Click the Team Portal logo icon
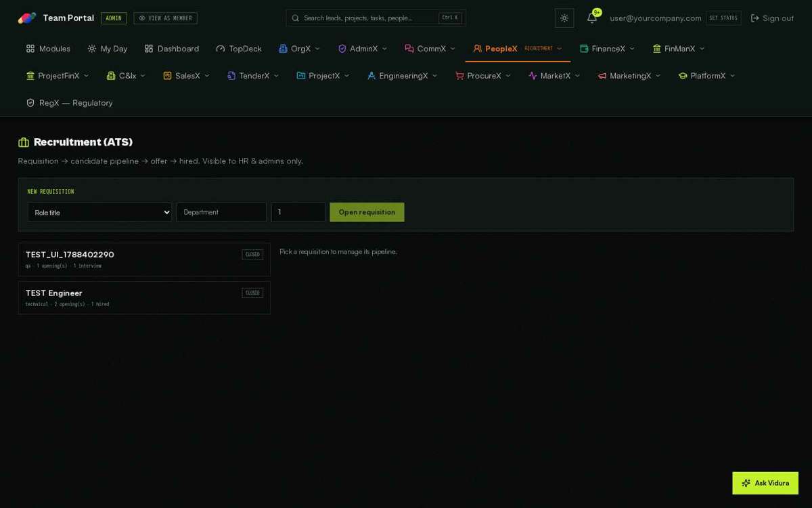This screenshot has height=508, width=812. coord(27,18)
